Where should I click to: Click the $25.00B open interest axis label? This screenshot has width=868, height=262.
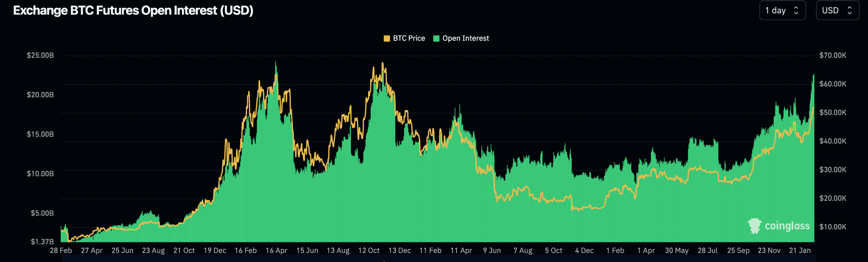pyautogui.click(x=40, y=55)
